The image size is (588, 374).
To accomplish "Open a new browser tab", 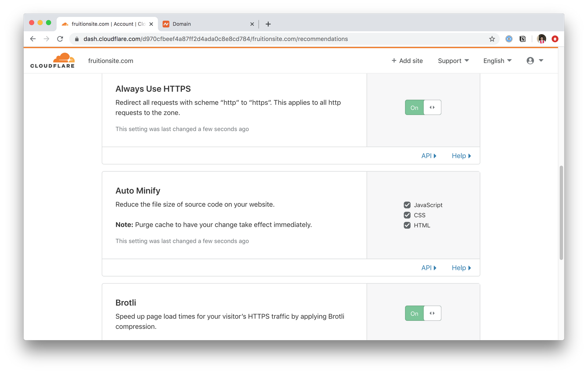I will click(268, 24).
